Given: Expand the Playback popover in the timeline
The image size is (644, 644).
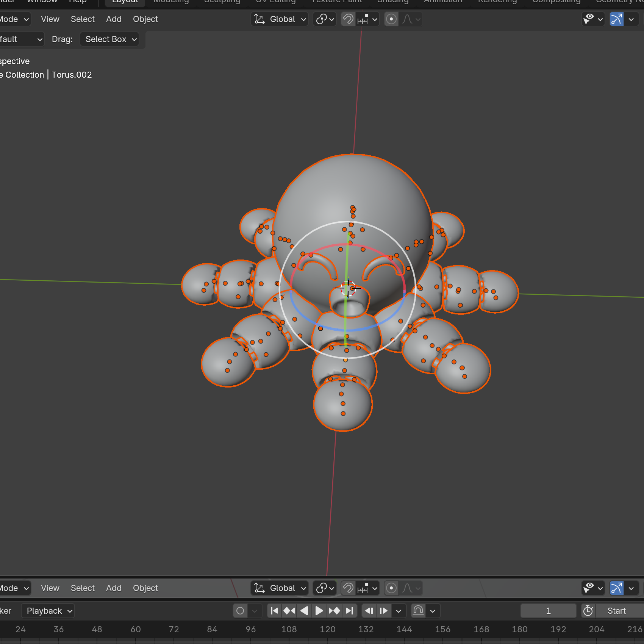Looking at the screenshot, I should [x=48, y=611].
